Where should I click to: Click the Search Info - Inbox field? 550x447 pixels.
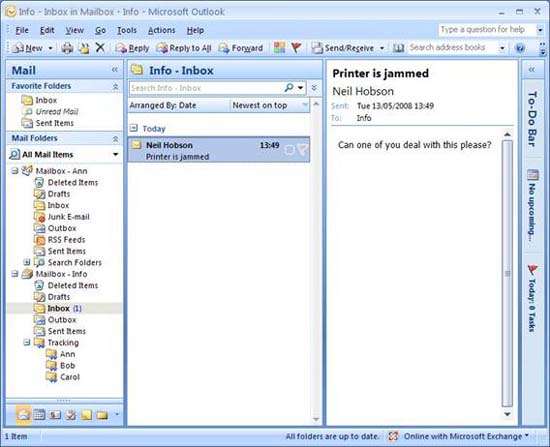[x=207, y=88]
